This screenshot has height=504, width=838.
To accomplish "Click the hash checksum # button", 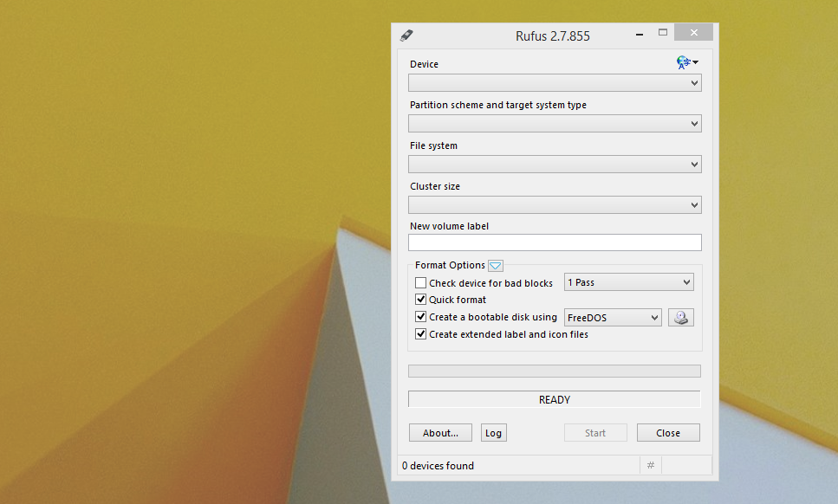I will point(651,466).
